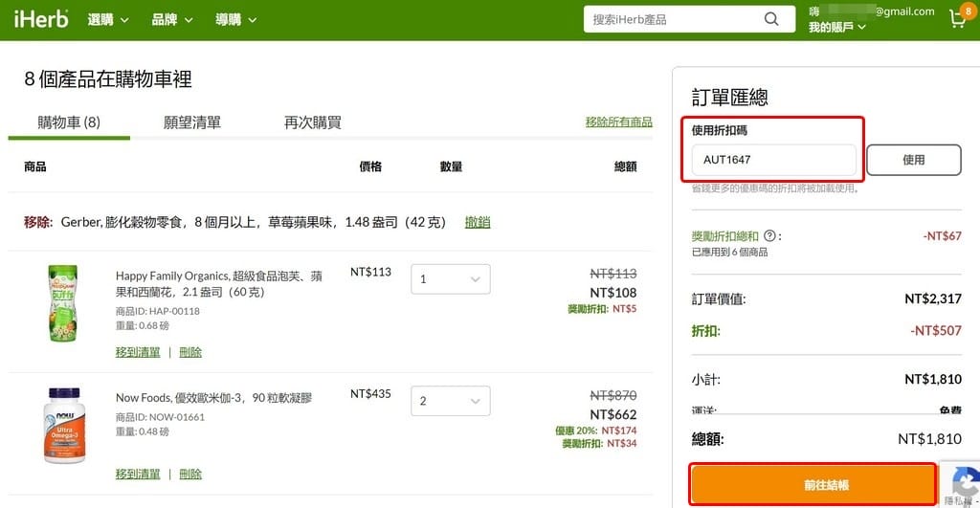Click the 折扣 -NT$507 amount
The height and width of the screenshot is (508, 980).
click(x=936, y=331)
